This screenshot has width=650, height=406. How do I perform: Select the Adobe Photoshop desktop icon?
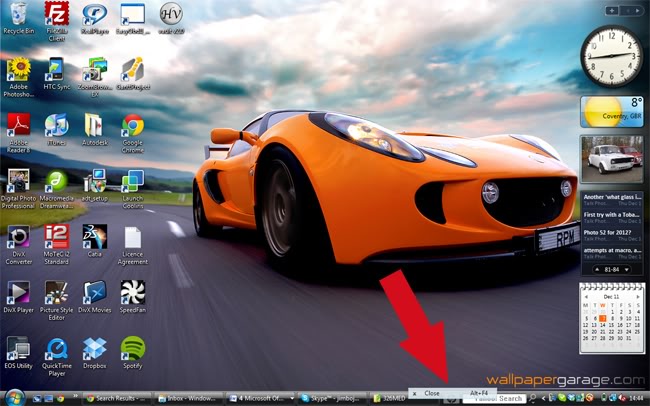(x=18, y=70)
